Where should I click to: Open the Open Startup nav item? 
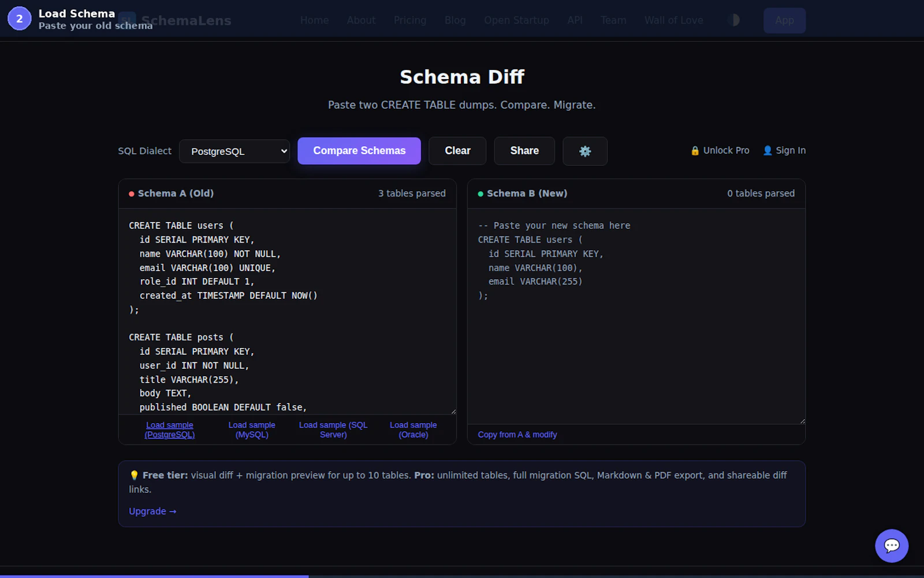pyautogui.click(x=516, y=20)
